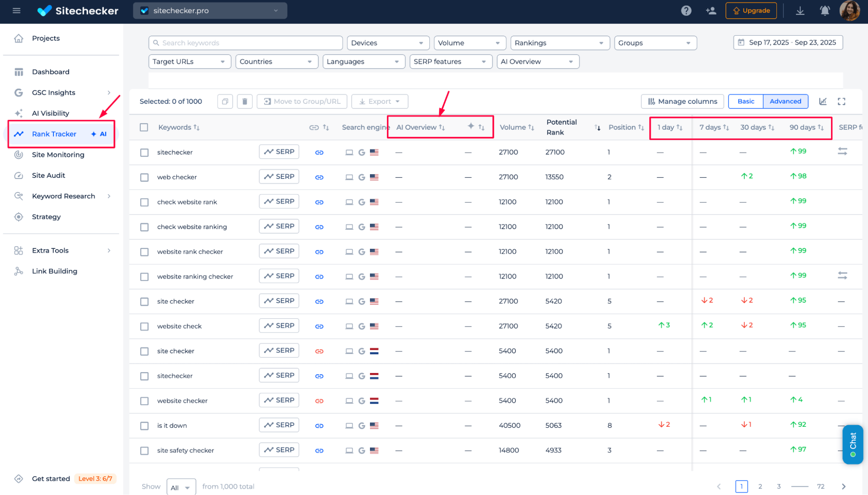Check the site safety checker row checkbox
The image size is (868, 495).
pos(144,451)
